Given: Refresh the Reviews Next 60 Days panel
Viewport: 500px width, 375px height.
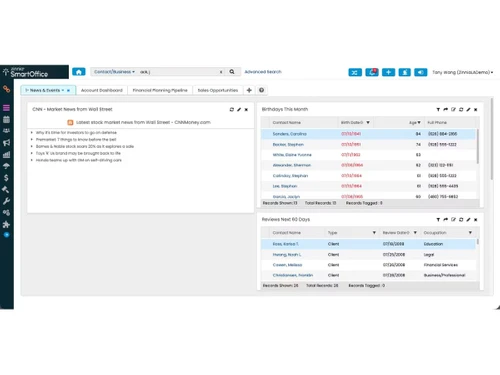Looking at the screenshot, I should pyautogui.click(x=461, y=219).
